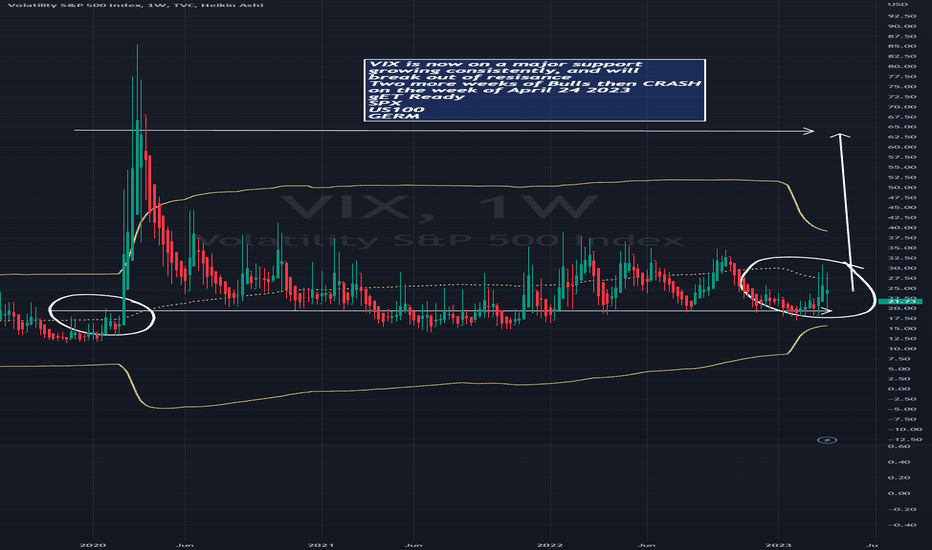Click the 2023 label on the time axis

pos(778,545)
